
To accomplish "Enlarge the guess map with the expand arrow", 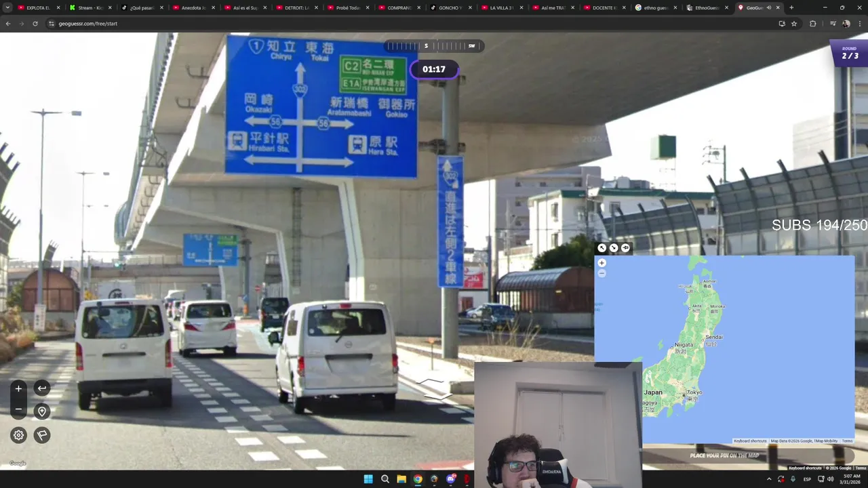I will 601,248.
